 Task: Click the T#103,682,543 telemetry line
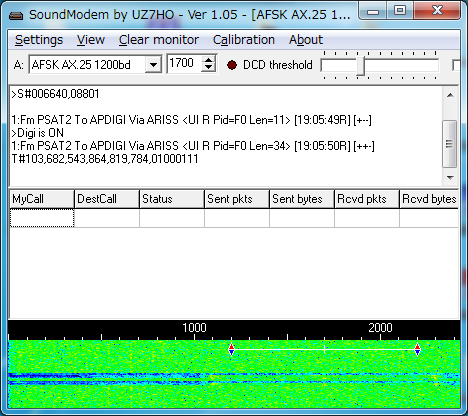pos(105,159)
